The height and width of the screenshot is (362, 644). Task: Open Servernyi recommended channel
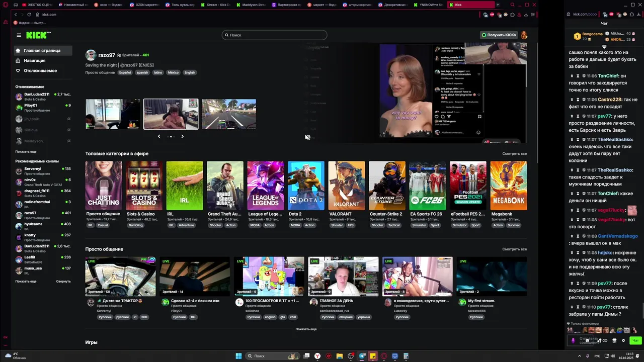(43, 170)
